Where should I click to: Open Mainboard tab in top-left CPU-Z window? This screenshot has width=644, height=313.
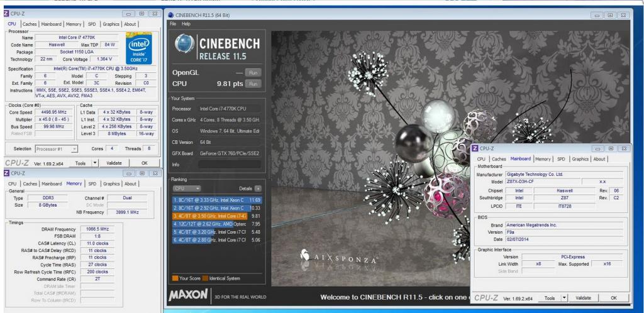(52, 25)
